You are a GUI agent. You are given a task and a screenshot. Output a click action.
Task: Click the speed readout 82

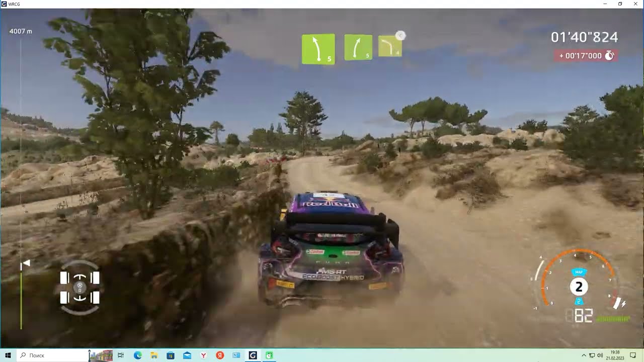click(583, 316)
